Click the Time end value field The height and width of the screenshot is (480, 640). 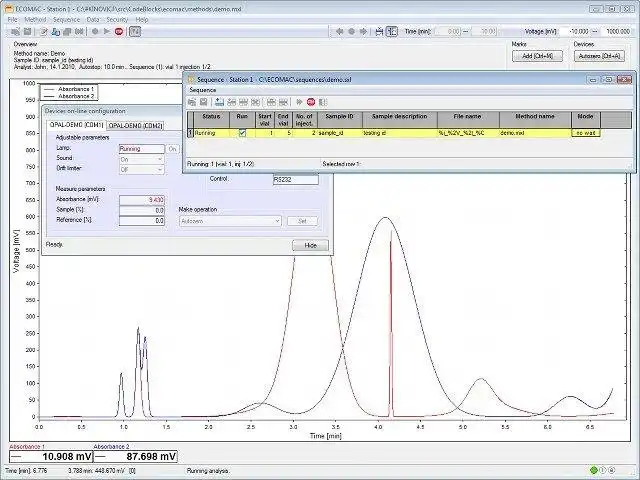[484, 31]
